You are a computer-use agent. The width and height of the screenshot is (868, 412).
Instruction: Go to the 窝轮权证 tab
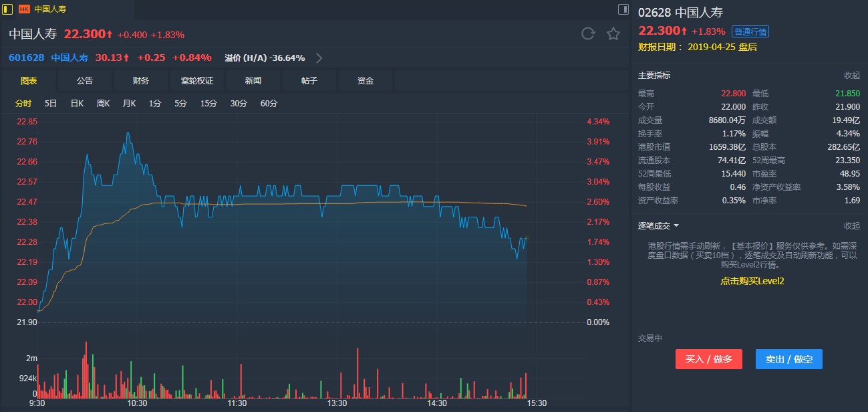point(197,81)
